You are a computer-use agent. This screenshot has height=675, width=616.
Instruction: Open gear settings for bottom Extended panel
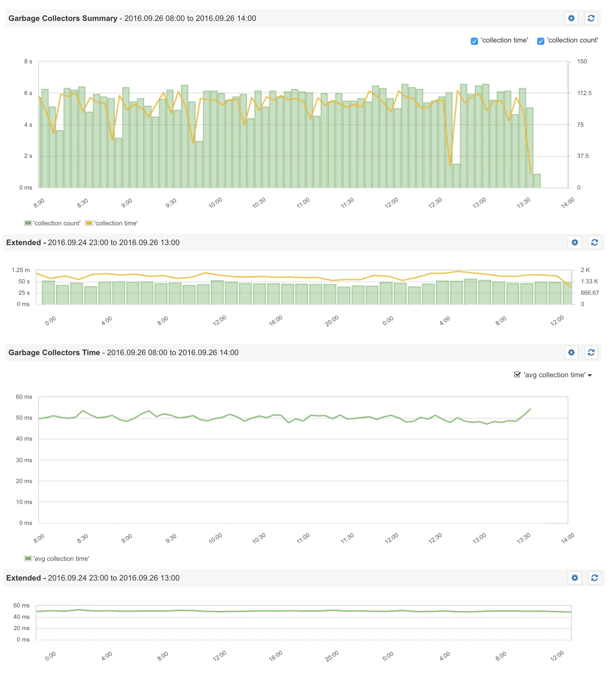tap(574, 578)
